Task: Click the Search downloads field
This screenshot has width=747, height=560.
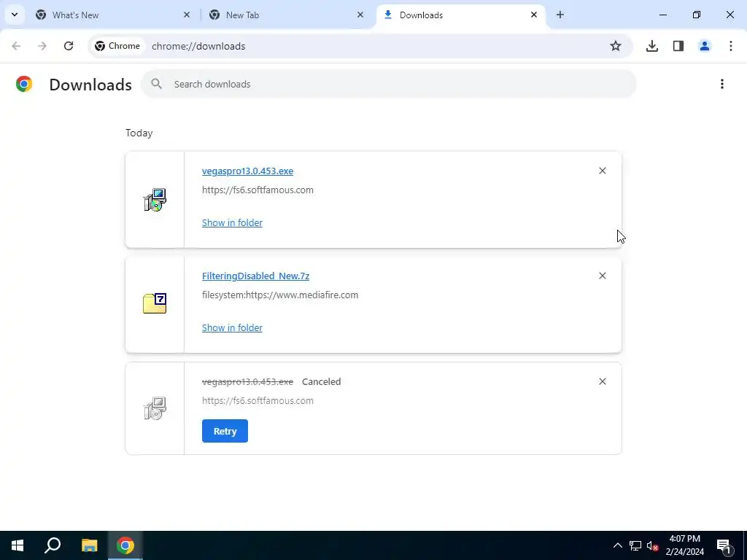Action: [388, 85]
